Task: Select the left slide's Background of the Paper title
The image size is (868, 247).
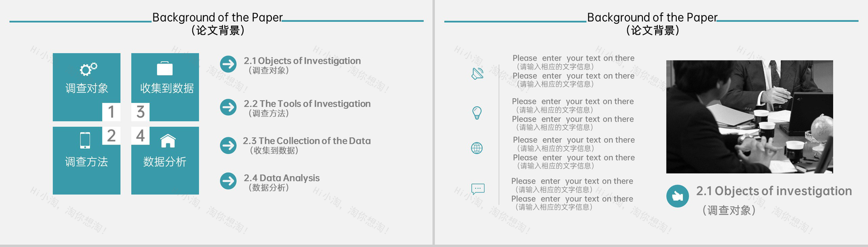Action: pos(218,18)
